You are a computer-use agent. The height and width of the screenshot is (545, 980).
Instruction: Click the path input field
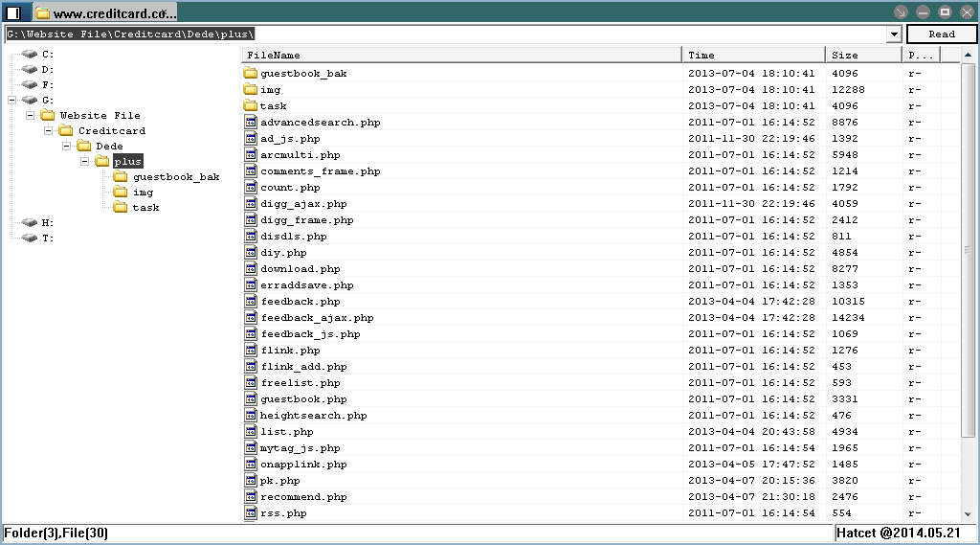click(x=446, y=34)
